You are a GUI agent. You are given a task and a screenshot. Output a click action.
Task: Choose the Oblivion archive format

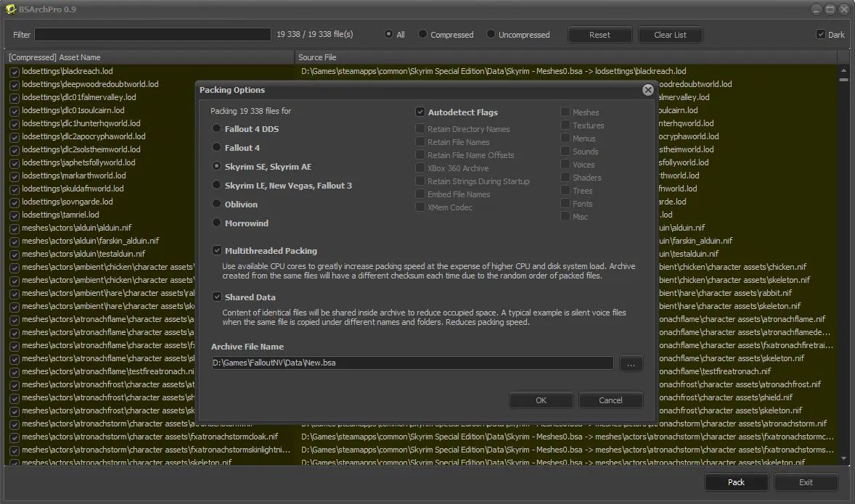(x=216, y=205)
